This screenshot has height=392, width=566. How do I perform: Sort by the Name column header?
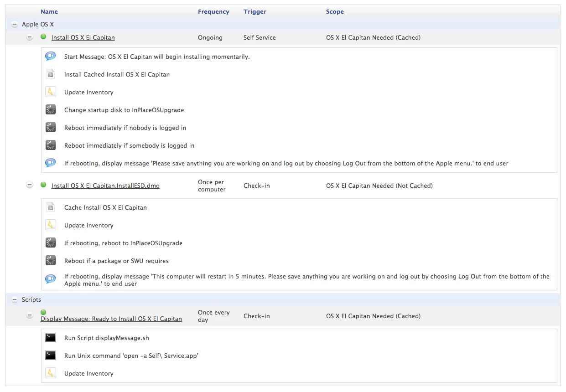(49, 12)
